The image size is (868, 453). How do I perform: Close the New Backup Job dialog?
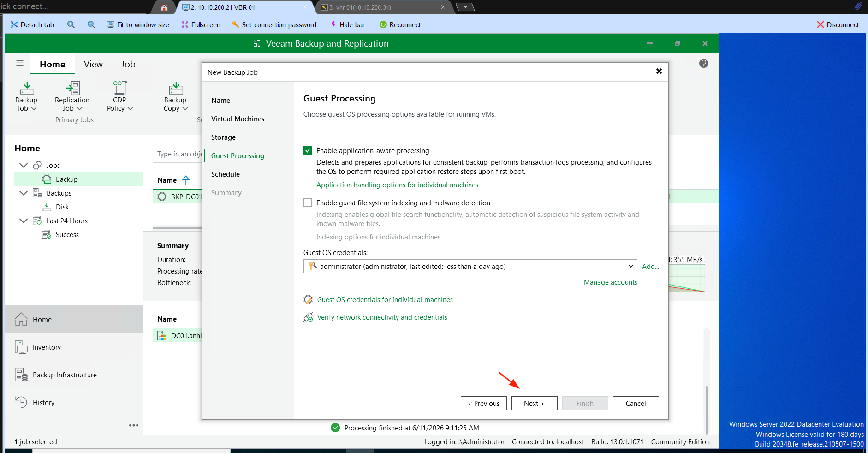coord(659,71)
